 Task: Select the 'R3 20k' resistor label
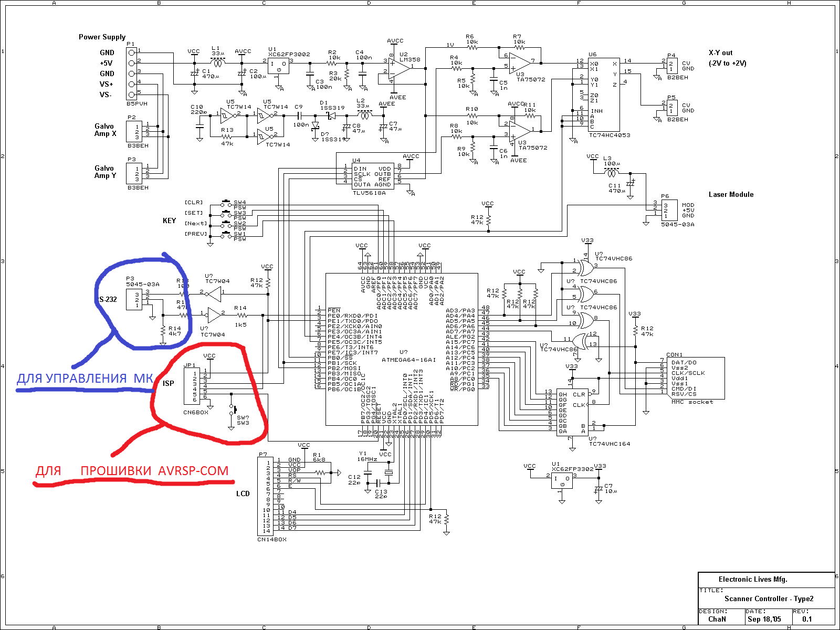click(335, 76)
